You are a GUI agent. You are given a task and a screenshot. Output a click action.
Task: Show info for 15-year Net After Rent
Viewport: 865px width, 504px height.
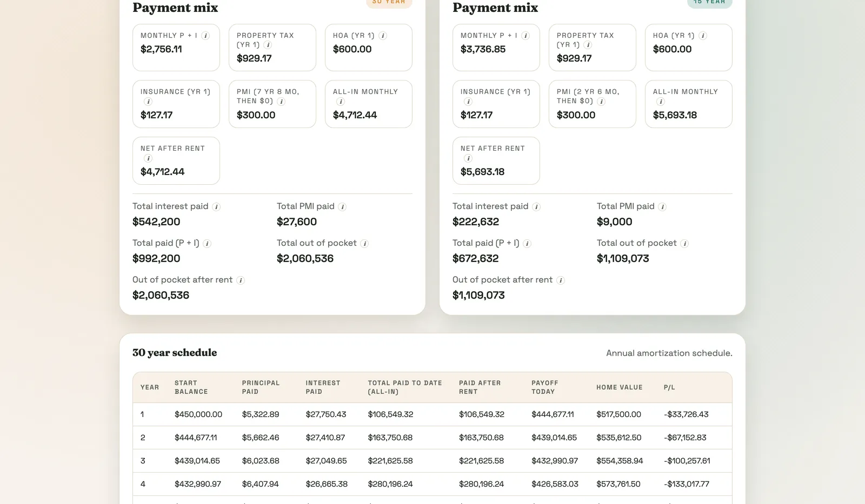(468, 158)
